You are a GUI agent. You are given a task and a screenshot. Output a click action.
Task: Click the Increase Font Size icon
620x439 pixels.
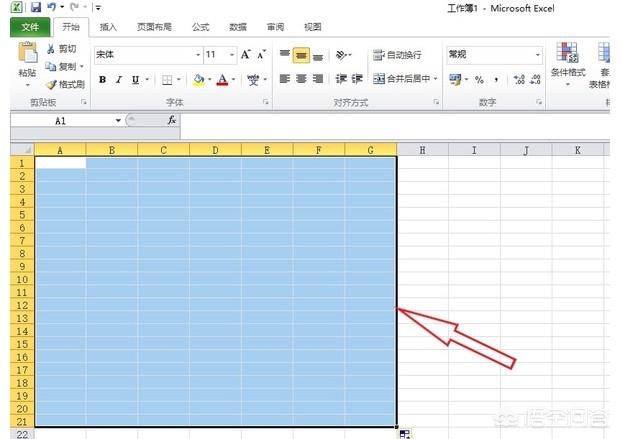[246, 55]
